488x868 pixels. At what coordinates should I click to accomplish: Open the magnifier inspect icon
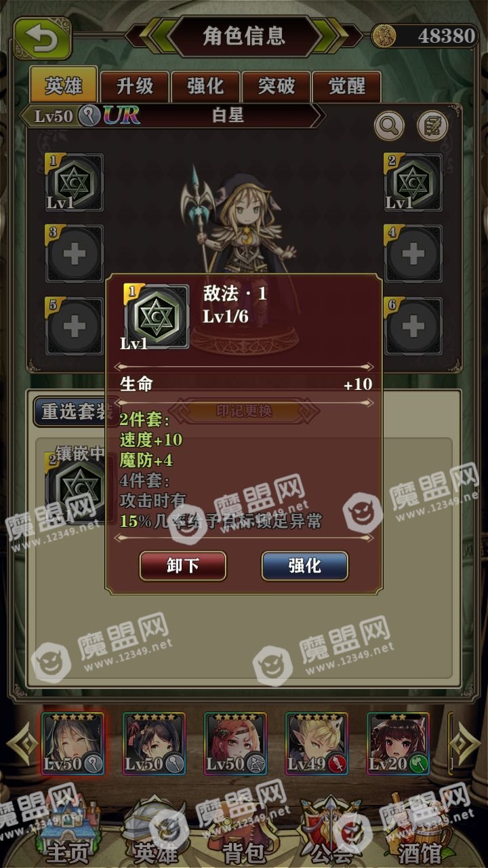coord(389,125)
